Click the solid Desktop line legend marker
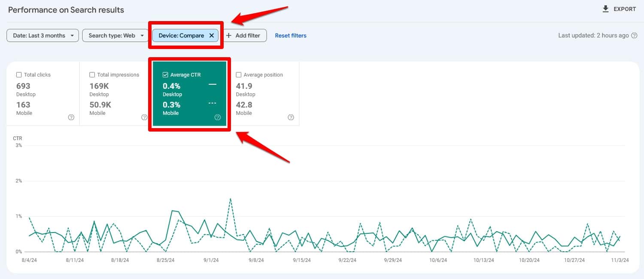This screenshot has width=644, height=279. tap(212, 85)
